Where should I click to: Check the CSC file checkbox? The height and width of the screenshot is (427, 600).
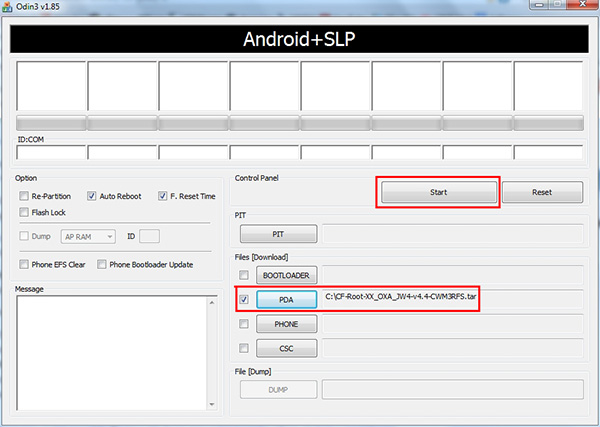click(244, 348)
